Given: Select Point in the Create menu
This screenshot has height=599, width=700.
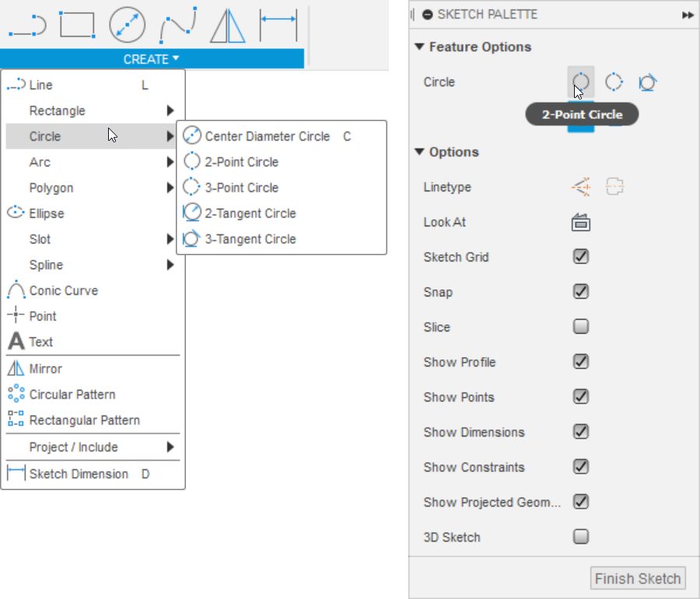Looking at the screenshot, I should click(93, 316).
